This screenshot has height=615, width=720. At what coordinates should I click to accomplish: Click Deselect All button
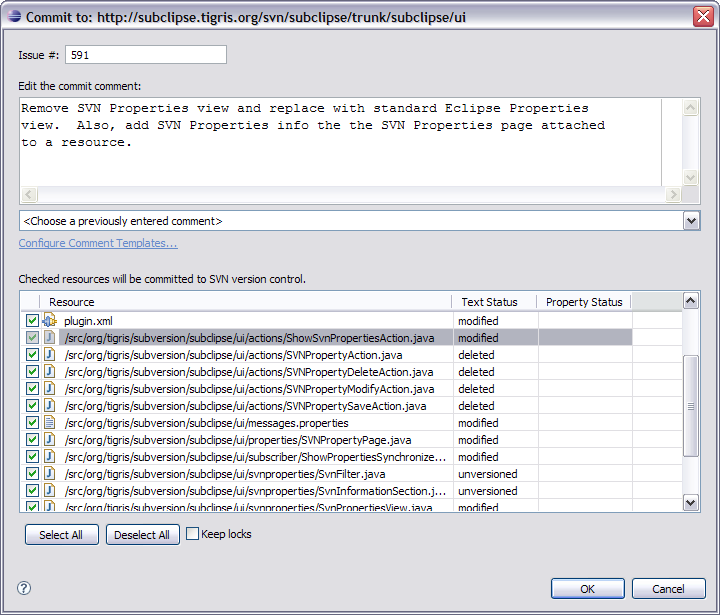tap(142, 535)
